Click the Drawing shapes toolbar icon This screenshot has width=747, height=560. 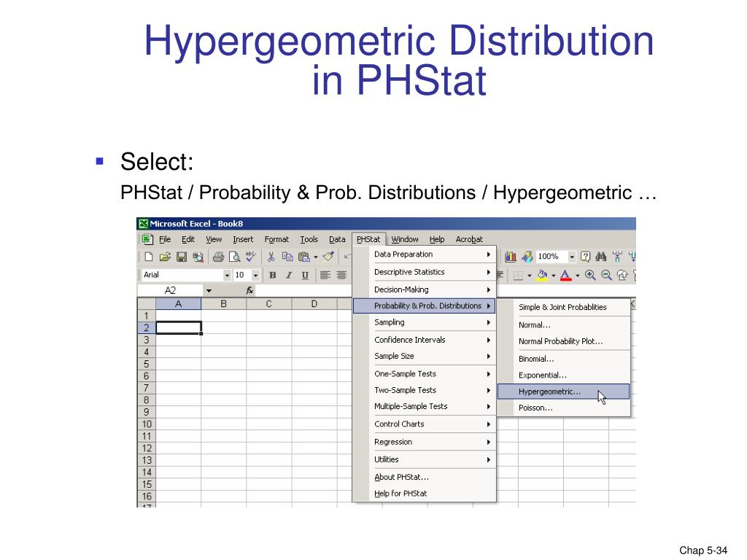point(527,257)
